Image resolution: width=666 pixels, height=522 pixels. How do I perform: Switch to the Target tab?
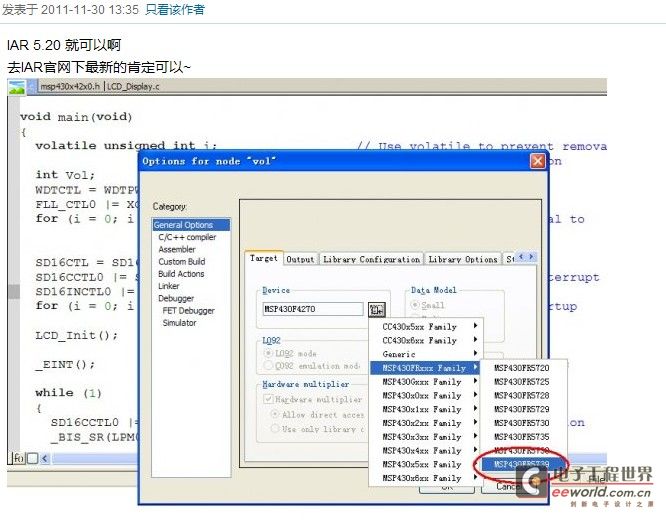tap(264, 258)
